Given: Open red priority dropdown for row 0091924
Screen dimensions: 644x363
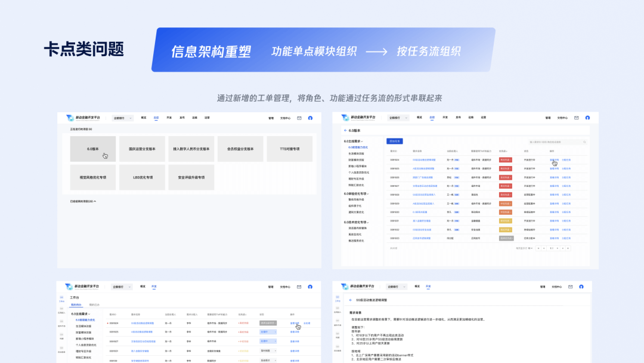Looking at the screenshot, I should pos(505,160).
